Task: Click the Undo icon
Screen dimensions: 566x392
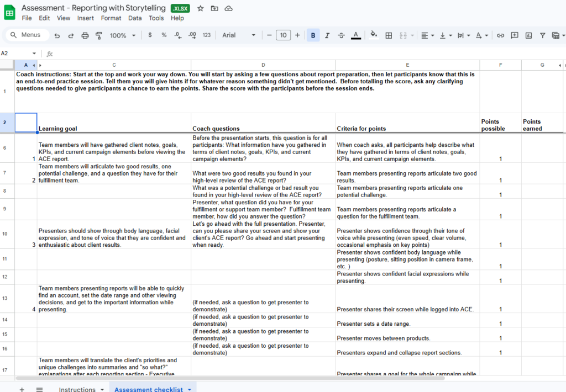Action: pos(57,35)
